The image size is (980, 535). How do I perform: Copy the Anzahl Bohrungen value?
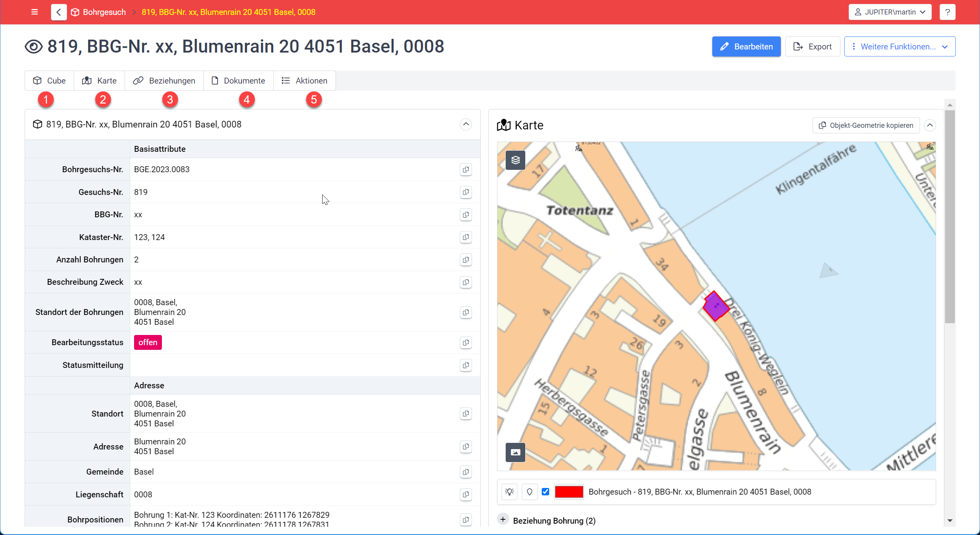466,260
